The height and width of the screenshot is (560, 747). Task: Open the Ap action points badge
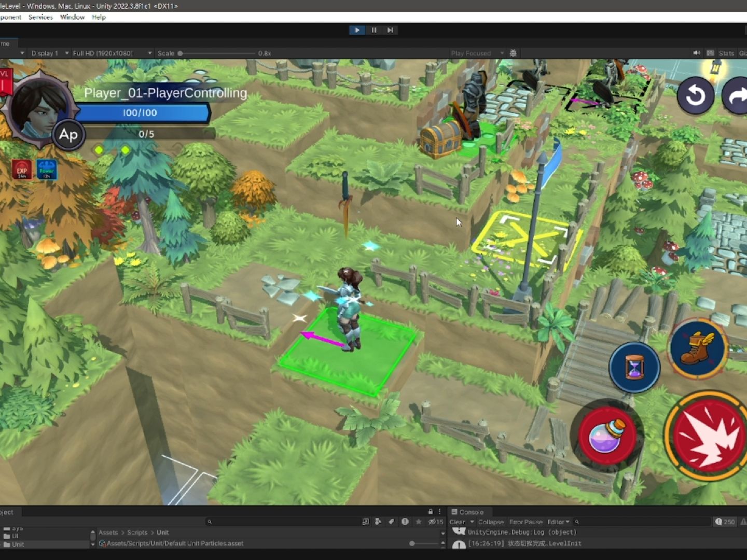coord(68,135)
